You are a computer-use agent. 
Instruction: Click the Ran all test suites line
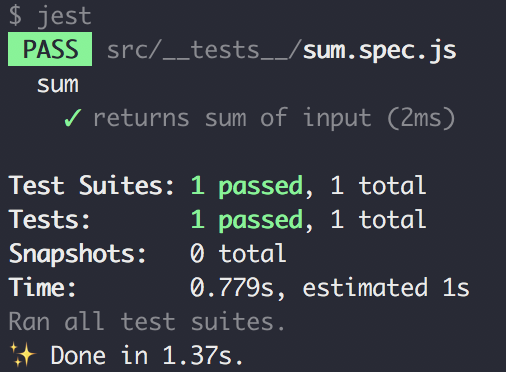pyautogui.click(x=147, y=322)
